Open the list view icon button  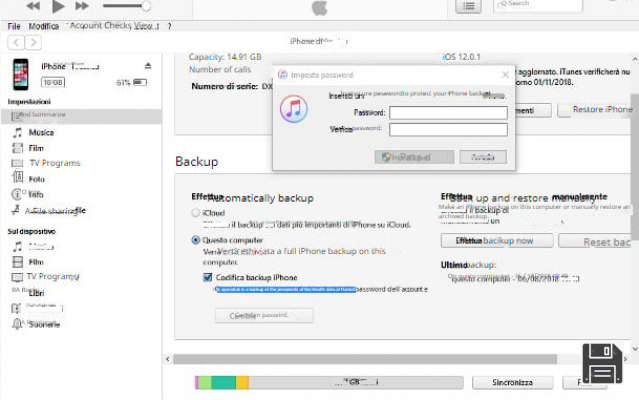click(468, 6)
